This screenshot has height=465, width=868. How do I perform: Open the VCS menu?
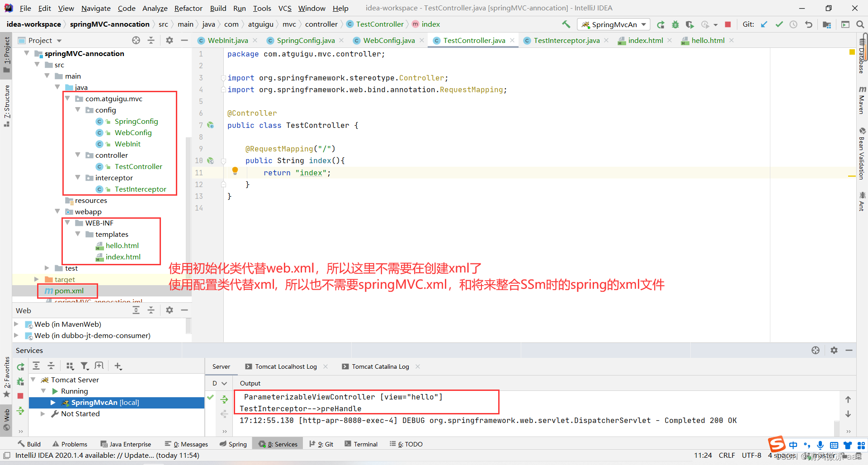click(x=285, y=8)
